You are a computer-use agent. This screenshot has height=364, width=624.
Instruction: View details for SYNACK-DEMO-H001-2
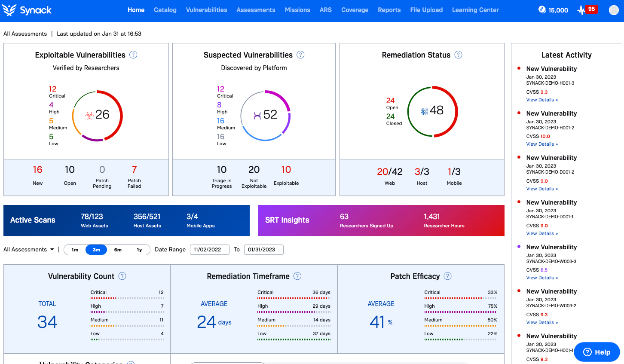(542, 144)
